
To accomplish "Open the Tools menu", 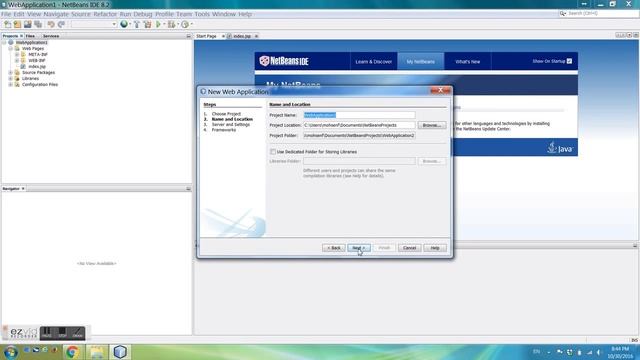I will coord(202,14).
